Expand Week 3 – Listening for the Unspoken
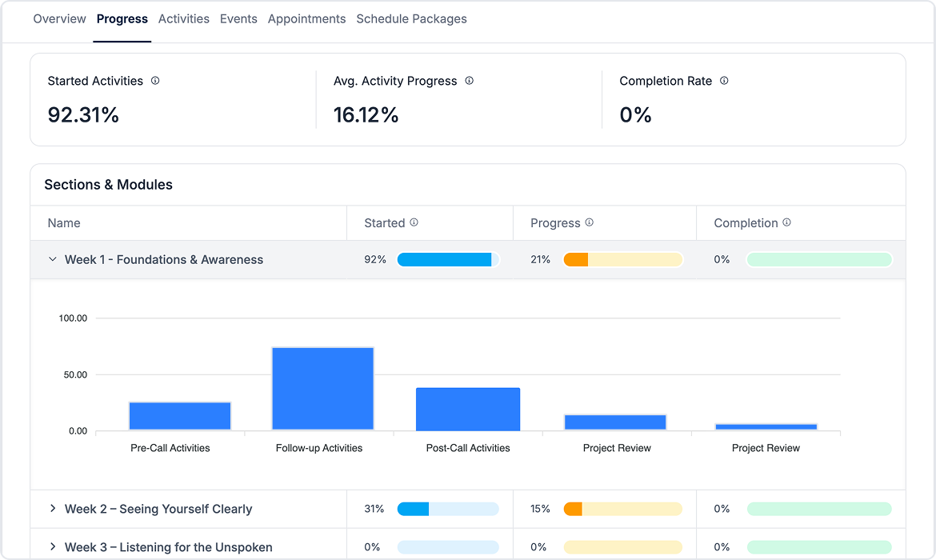 coord(52,547)
